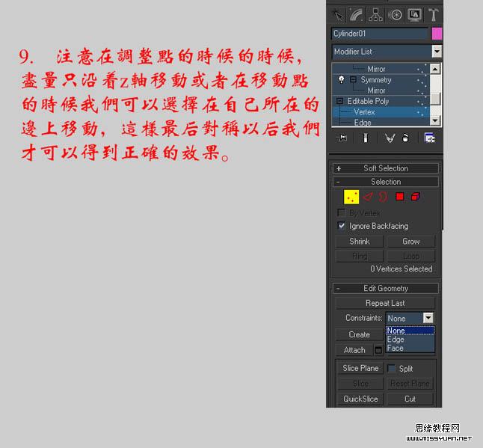The image size is (483, 448).
Task: Toggle the By Vertex checkbox
Action: point(341,212)
